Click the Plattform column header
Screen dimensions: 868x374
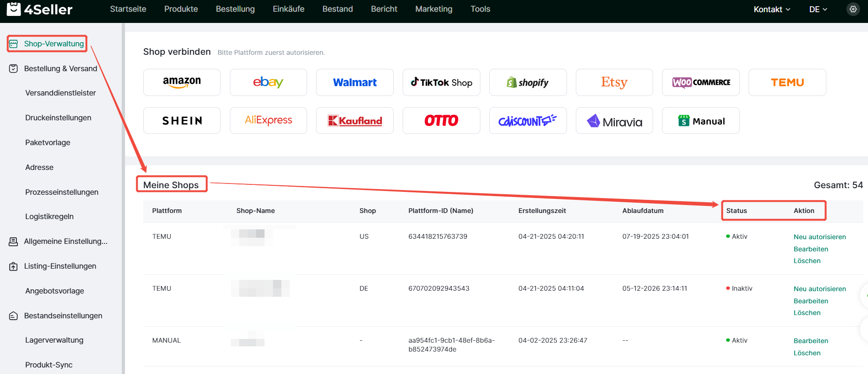pyautogui.click(x=167, y=211)
